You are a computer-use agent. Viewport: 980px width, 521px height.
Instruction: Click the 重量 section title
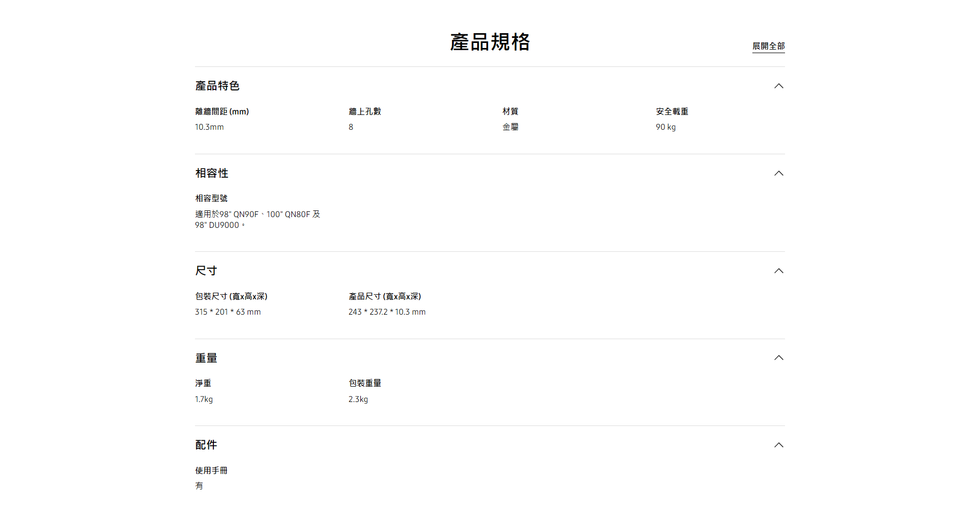click(x=206, y=358)
